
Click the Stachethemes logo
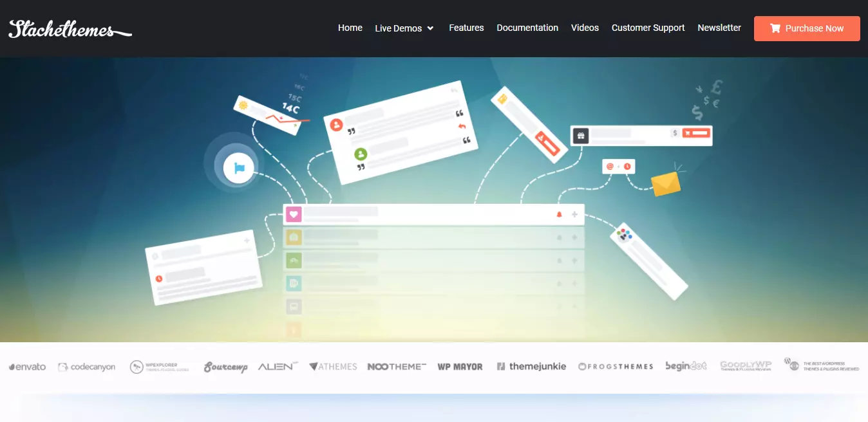point(70,29)
